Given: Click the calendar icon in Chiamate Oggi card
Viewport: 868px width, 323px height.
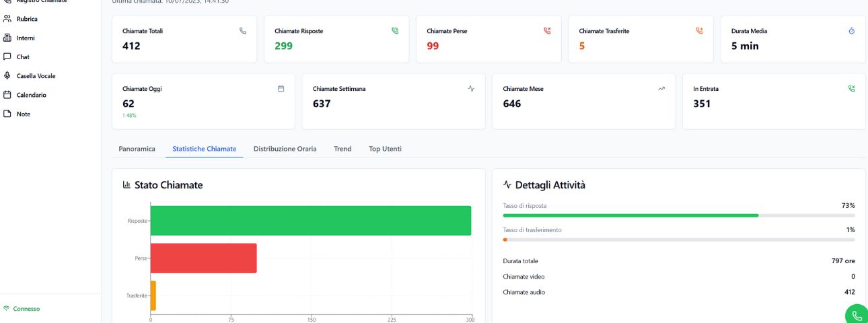Looking at the screenshot, I should point(281,88).
